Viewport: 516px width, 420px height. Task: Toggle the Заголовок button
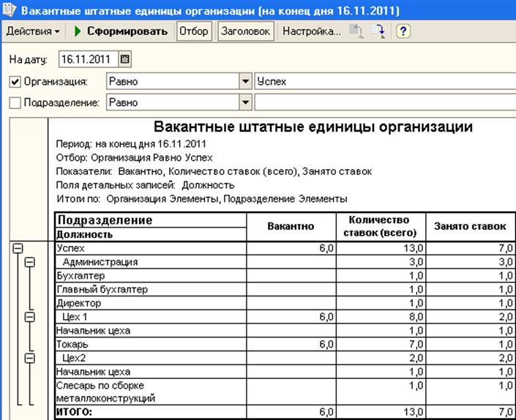tap(245, 31)
